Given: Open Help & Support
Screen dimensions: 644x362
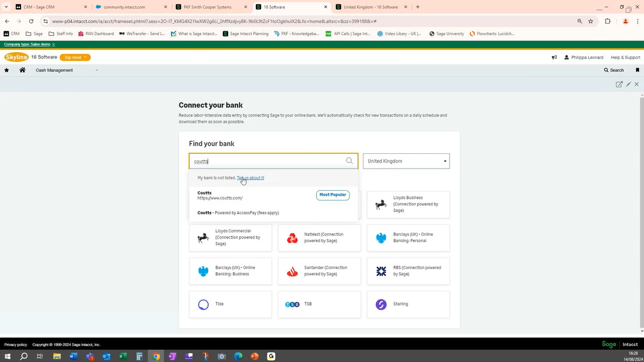Looking at the screenshot, I should pyautogui.click(x=626, y=57).
